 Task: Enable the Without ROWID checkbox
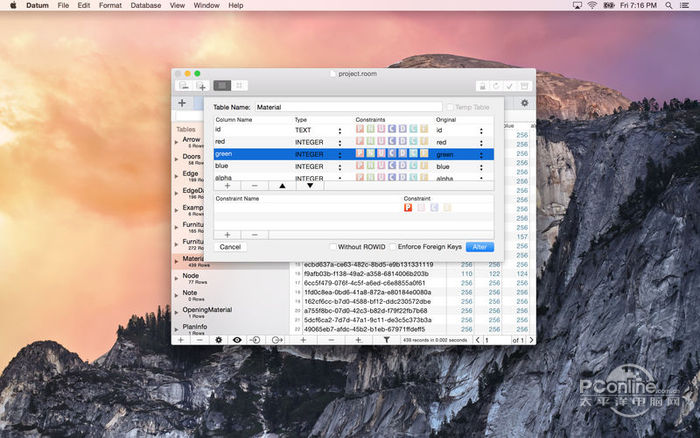[x=334, y=246]
